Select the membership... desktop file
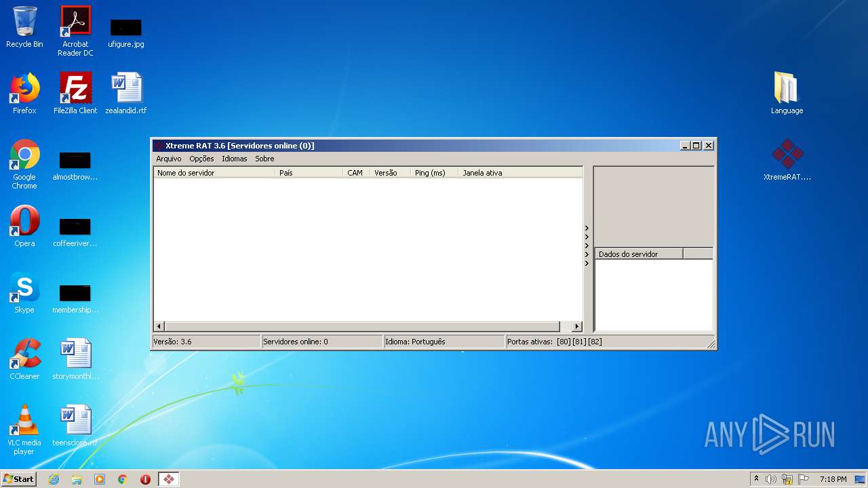 (x=75, y=298)
